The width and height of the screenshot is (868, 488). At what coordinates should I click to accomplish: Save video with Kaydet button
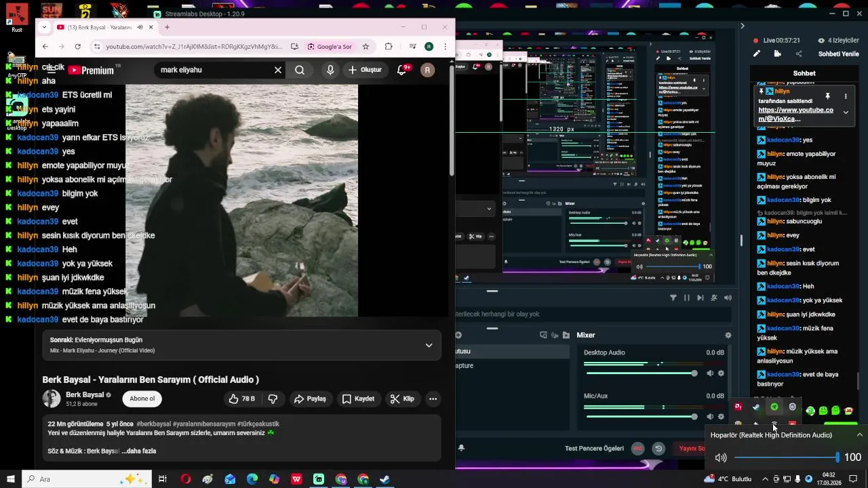coord(358,399)
